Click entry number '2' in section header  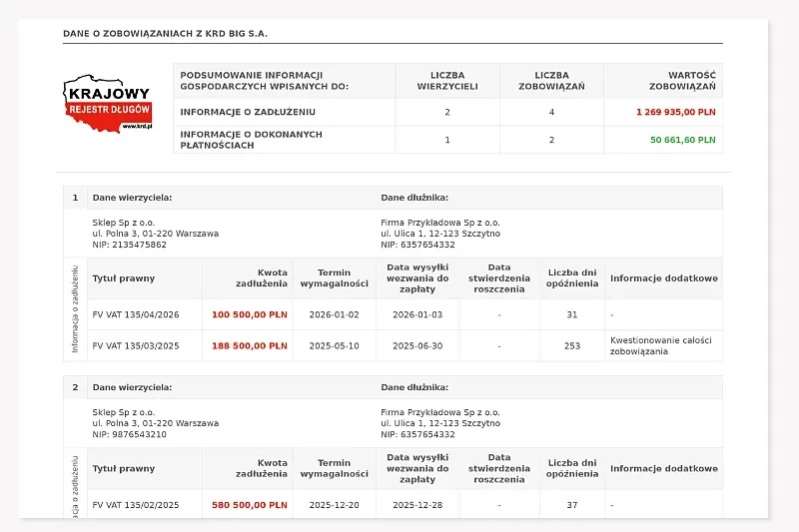coord(76,387)
